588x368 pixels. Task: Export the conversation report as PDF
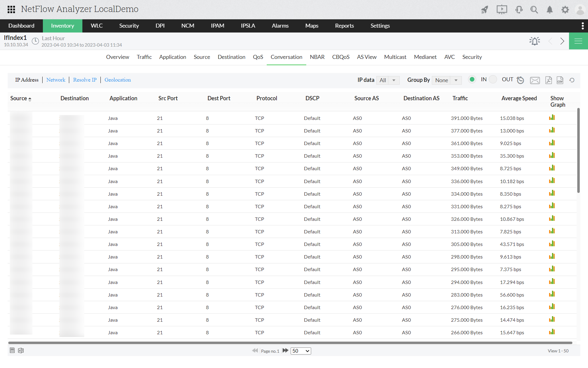tap(548, 80)
